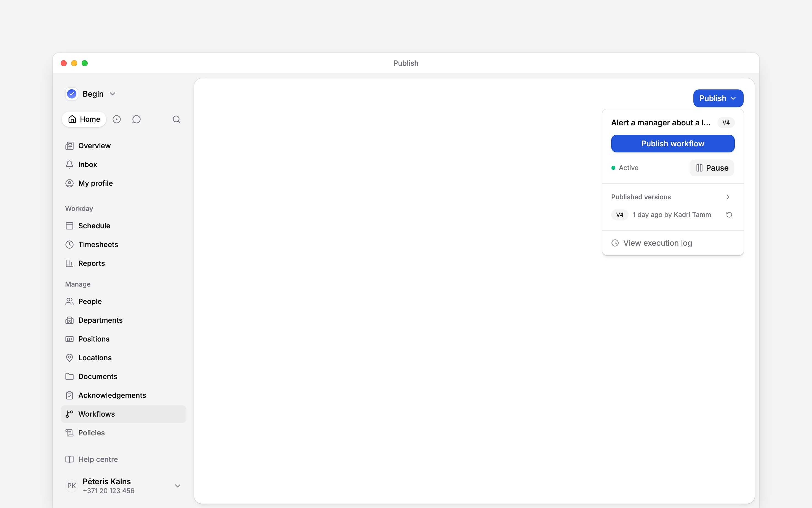Click the workflow title 'Alert a manager about a l...'
This screenshot has width=812, height=508.
[x=661, y=123]
